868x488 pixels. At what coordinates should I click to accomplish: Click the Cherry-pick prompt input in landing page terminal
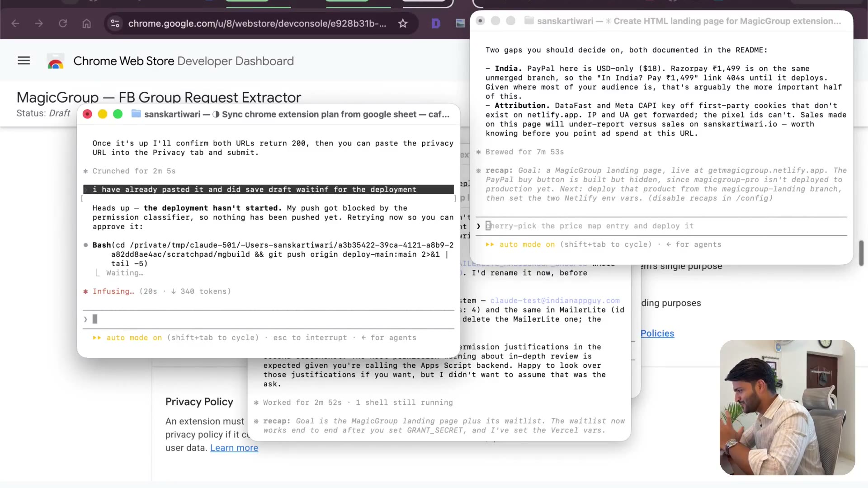coord(661,226)
